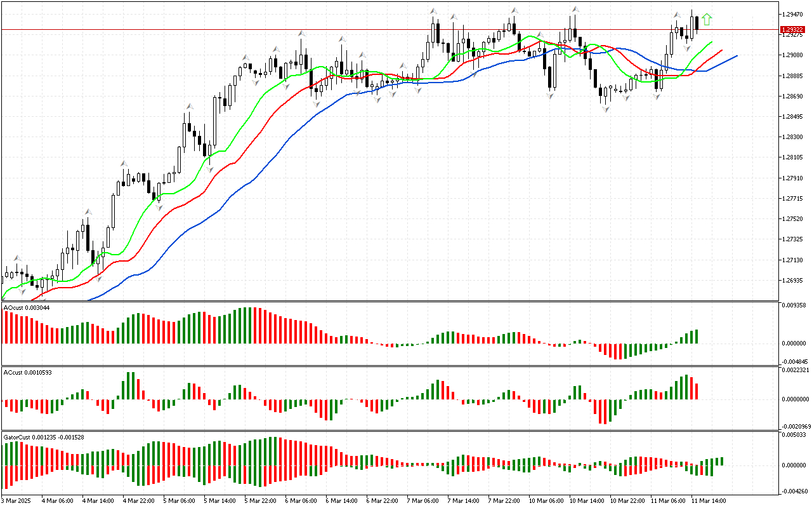Image resolution: width=812 pixels, height=508 pixels.
Task: Click the 4 Mar 22:00 time label
Action: tap(140, 500)
